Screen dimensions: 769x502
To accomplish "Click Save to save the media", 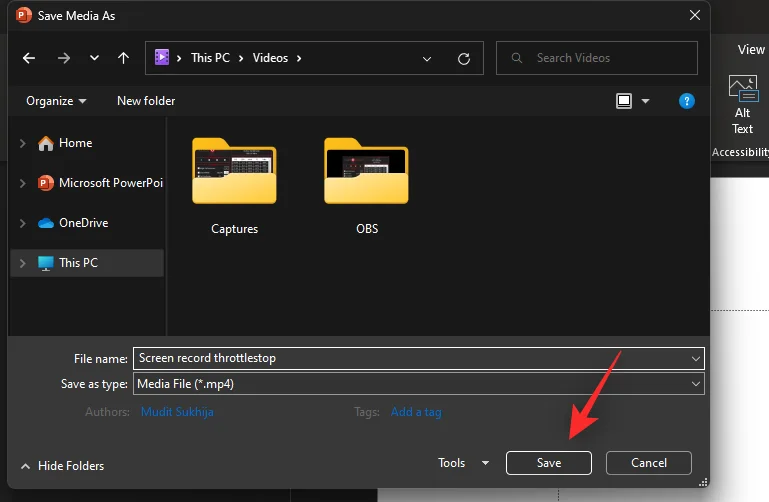I will (548, 463).
